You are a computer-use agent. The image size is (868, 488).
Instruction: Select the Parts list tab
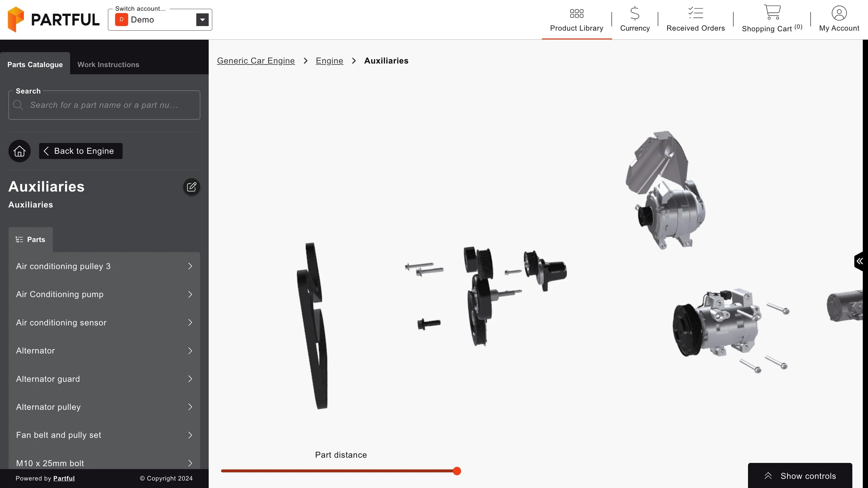[x=31, y=240]
